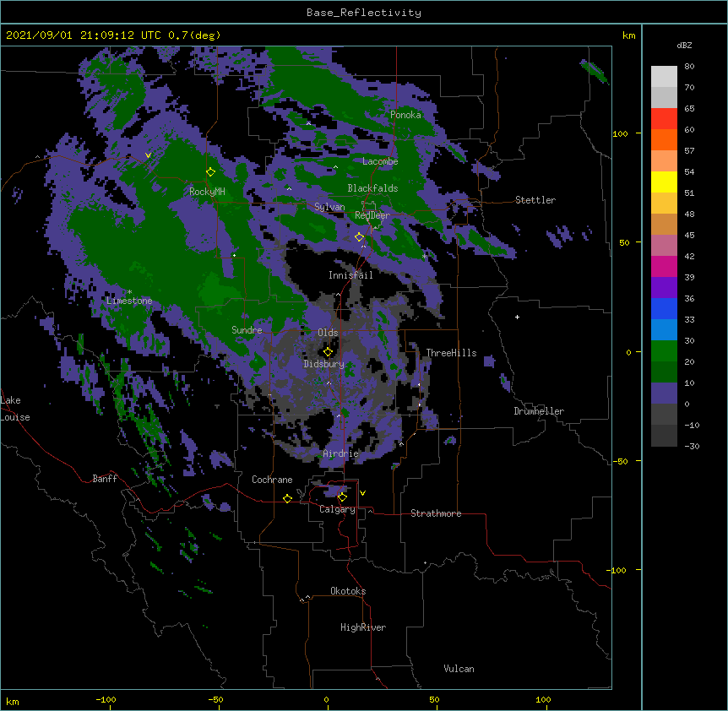
Task: Click the Limestone label
Action: [x=129, y=301]
